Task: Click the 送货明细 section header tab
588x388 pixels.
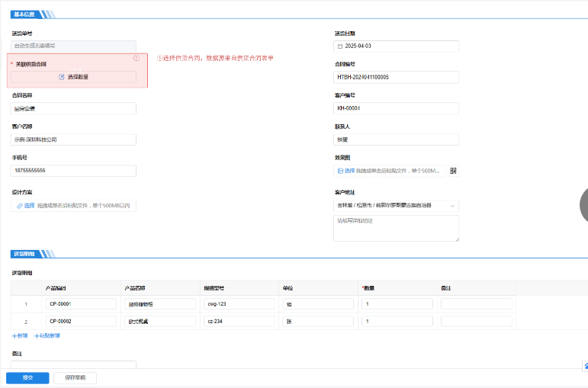Action: pyautogui.click(x=24, y=254)
